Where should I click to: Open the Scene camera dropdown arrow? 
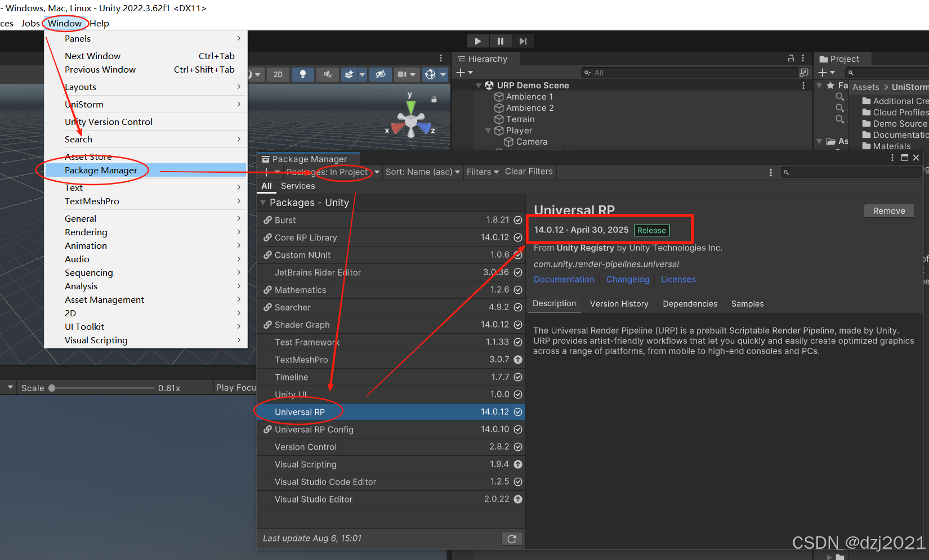[x=413, y=74]
